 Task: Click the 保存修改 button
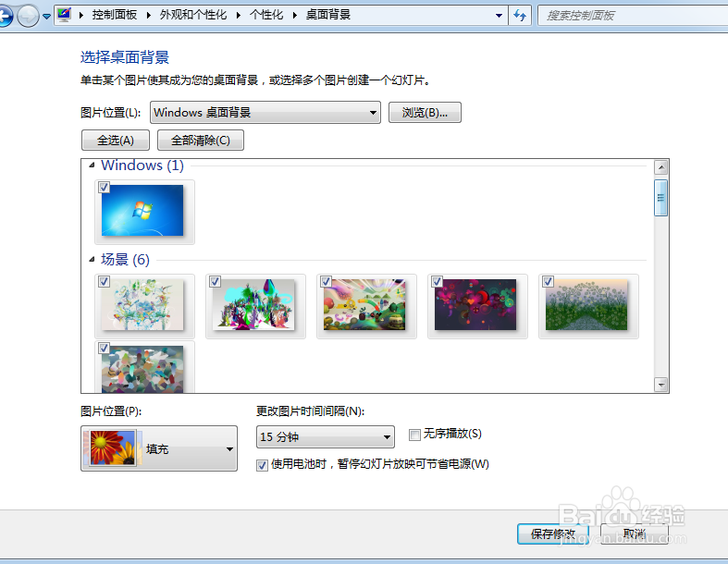pyautogui.click(x=553, y=533)
